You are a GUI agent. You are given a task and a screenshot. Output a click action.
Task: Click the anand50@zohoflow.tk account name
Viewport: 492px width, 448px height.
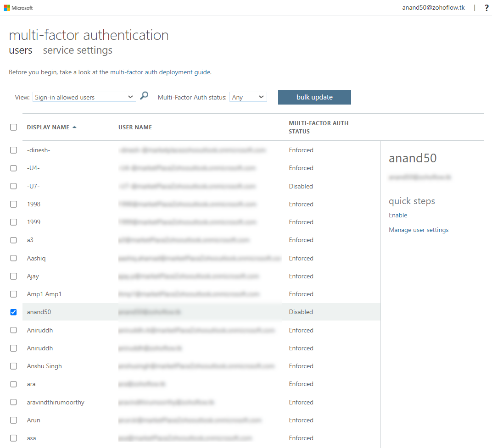(x=433, y=7)
